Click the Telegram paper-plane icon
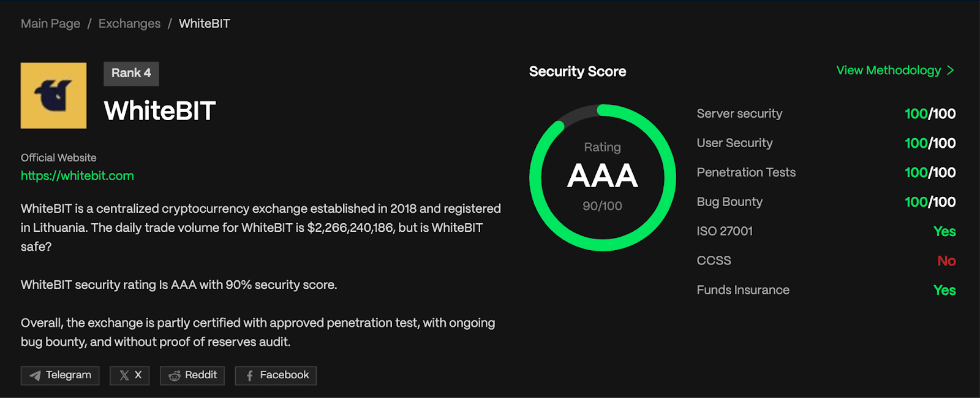Screen dimensions: 980x398 click(x=35, y=375)
